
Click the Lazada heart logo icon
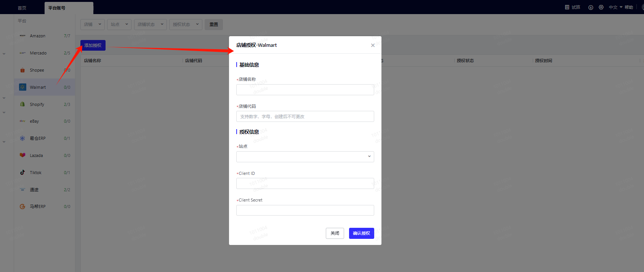pos(22,155)
